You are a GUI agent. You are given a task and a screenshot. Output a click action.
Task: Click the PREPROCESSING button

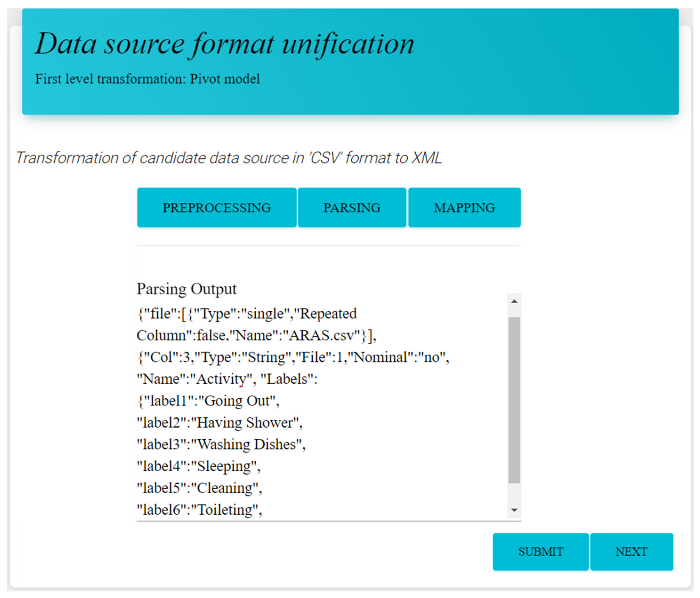click(x=217, y=207)
